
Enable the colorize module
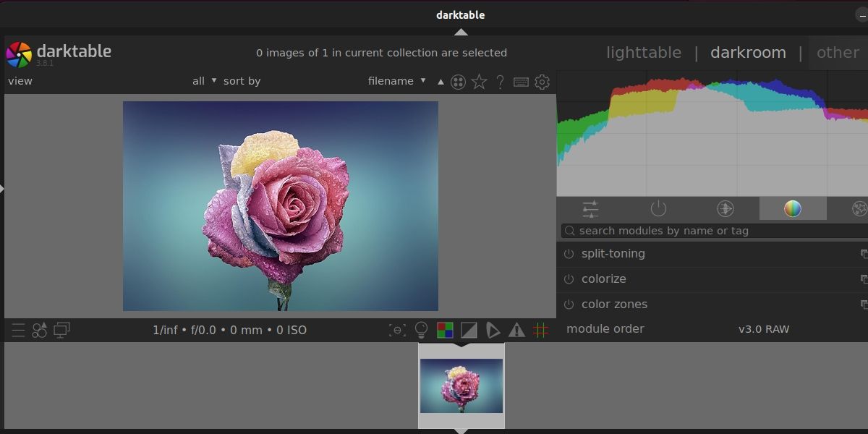tap(571, 279)
